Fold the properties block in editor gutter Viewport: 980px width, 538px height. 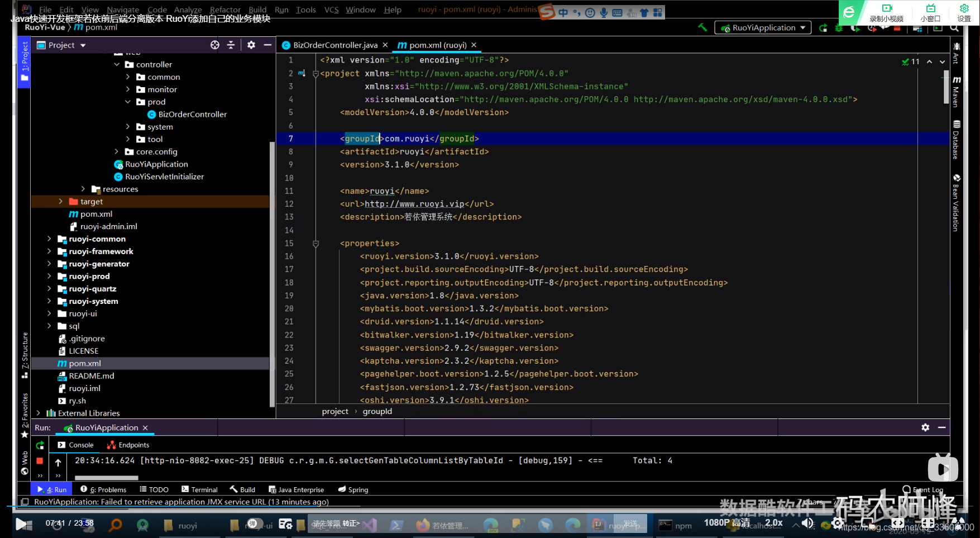pyautogui.click(x=315, y=244)
